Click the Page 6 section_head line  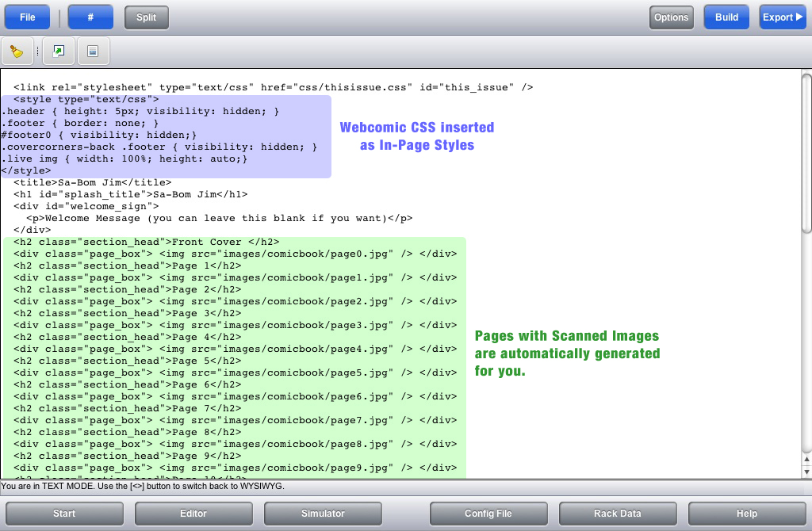coord(128,385)
